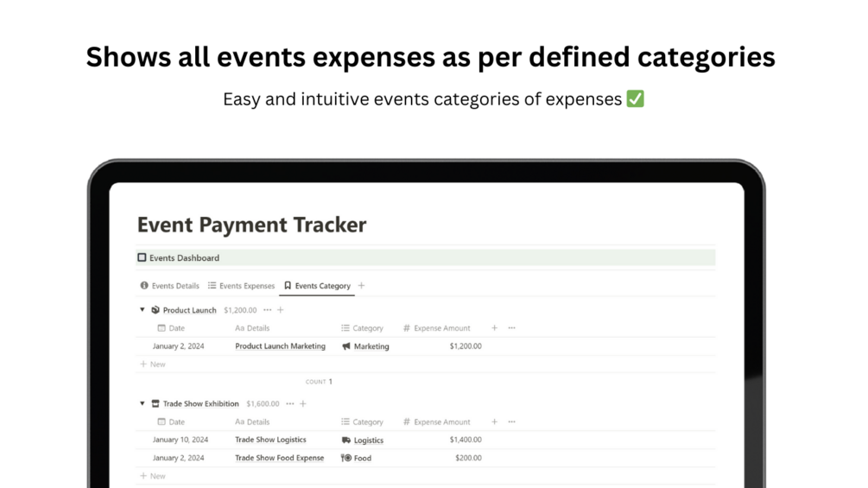Image resolution: width=868 pixels, height=488 pixels.
Task: Click the Event Payment Tracker page title
Action: (252, 225)
